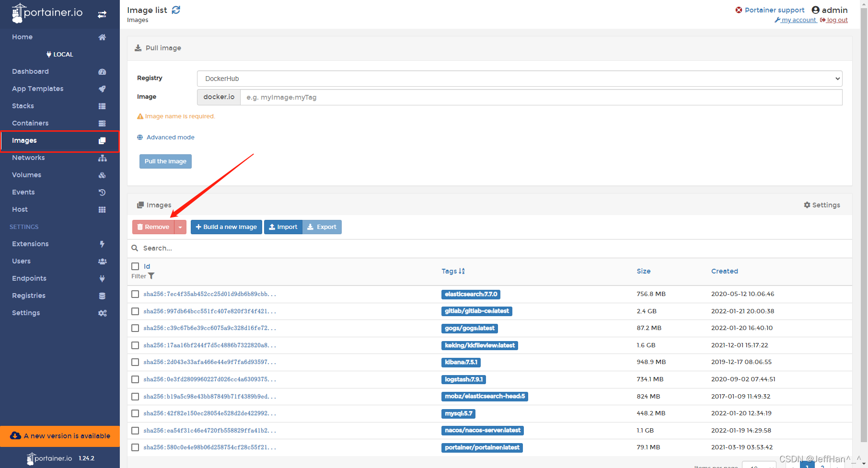This screenshot has height=468, width=868.
Task: Click the Settings cogs icon in sidebar
Action: [x=102, y=313]
